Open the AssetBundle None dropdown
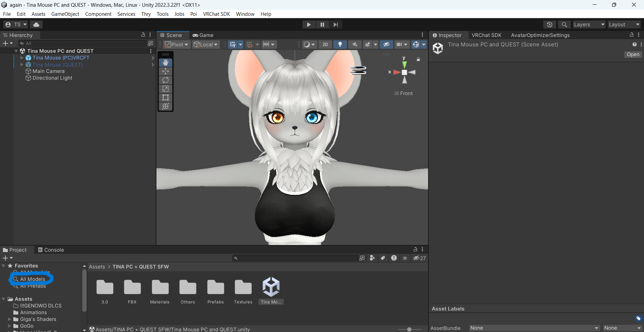 coord(534,328)
